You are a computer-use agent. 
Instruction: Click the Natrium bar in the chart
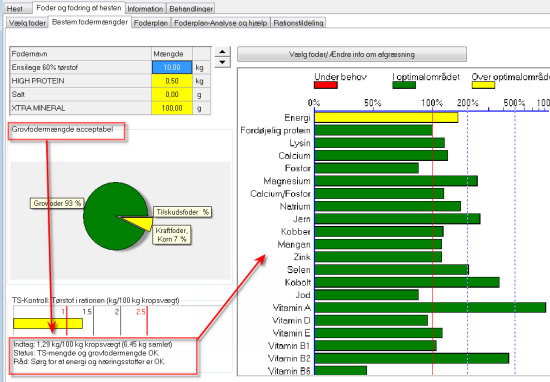click(388, 206)
